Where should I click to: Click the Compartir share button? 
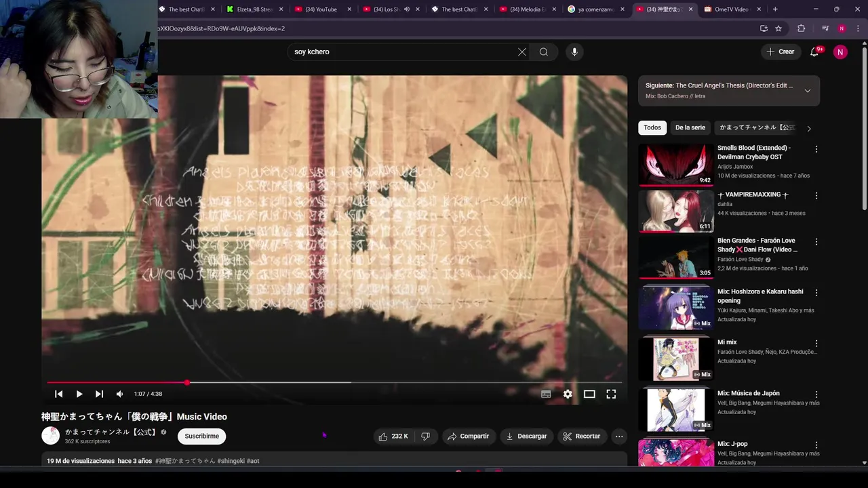[x=468, y=436]
